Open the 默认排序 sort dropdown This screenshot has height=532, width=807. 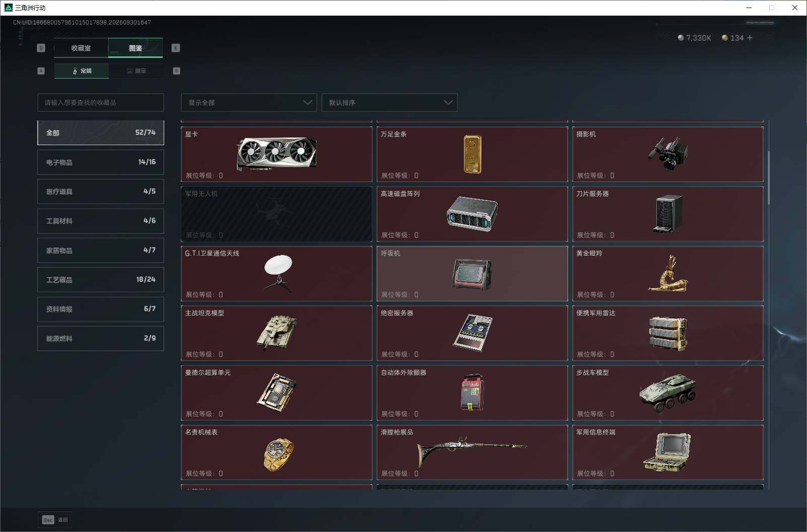coord(389,102)
